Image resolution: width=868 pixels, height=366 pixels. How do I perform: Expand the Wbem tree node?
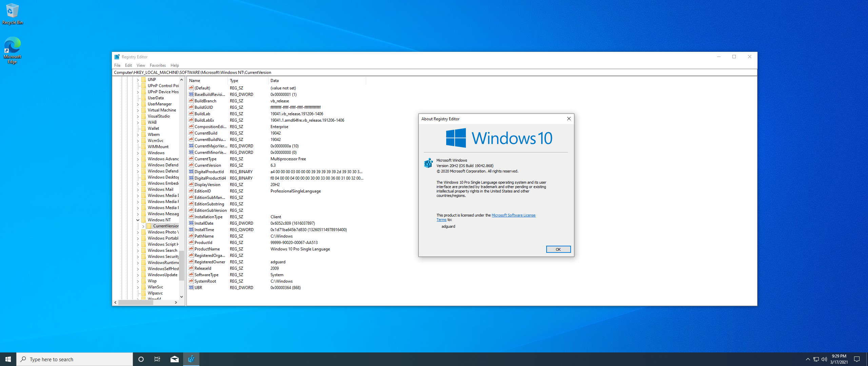138,135
